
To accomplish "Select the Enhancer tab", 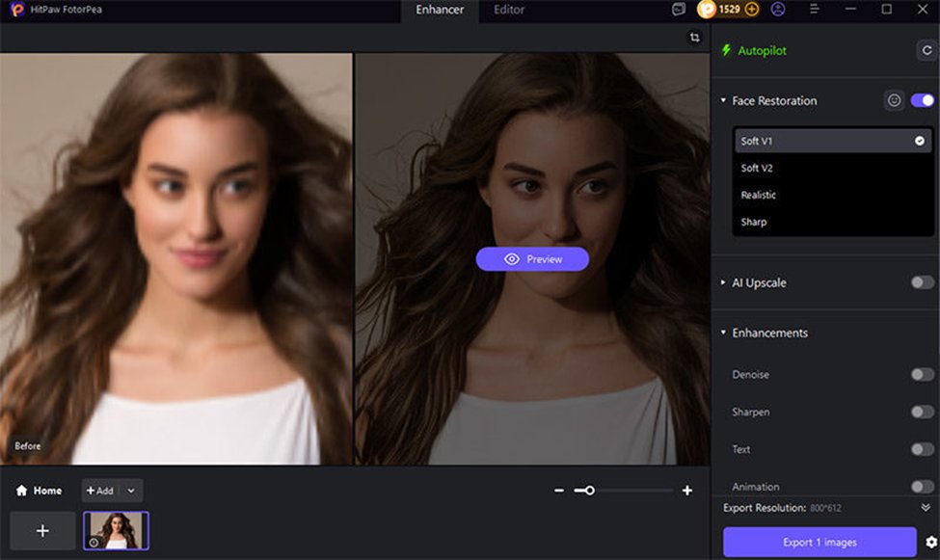I will coord(439,11).
